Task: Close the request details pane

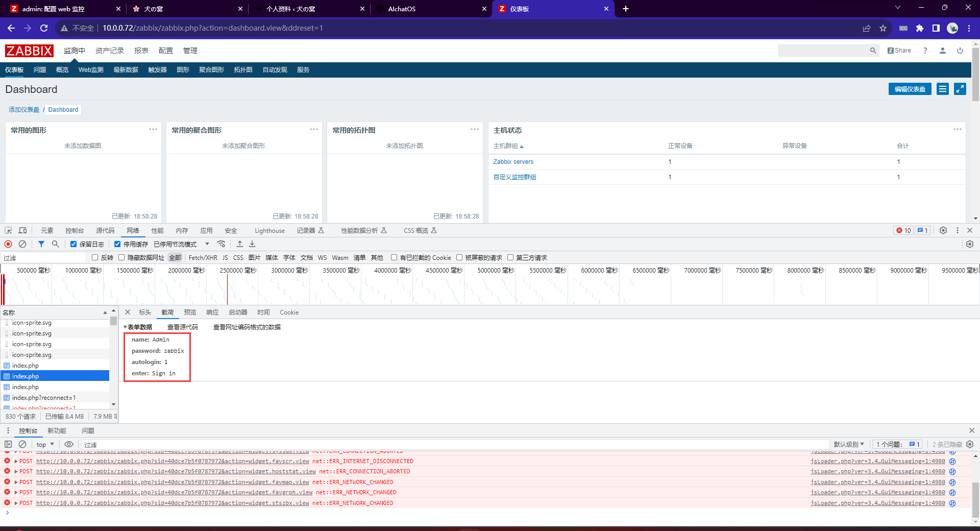Action: (128, 312)
